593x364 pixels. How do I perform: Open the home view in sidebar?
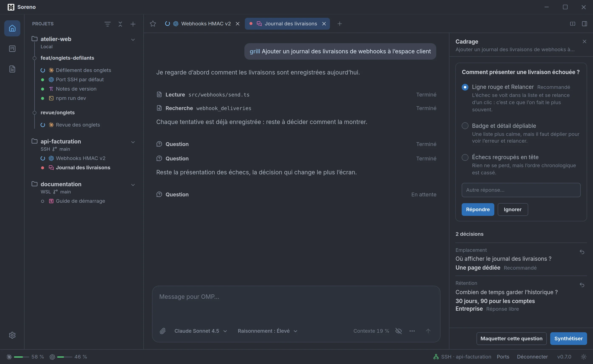pos(12,28)
